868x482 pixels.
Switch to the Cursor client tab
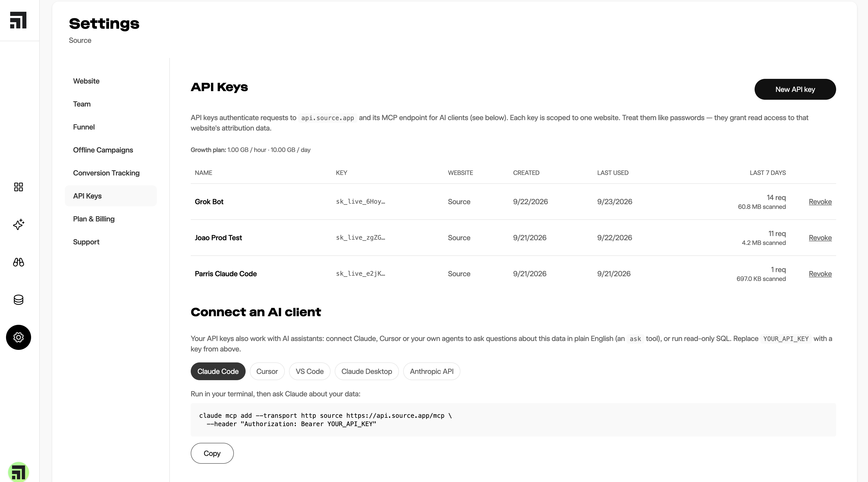pyautogui.click(x=267, y=371)
